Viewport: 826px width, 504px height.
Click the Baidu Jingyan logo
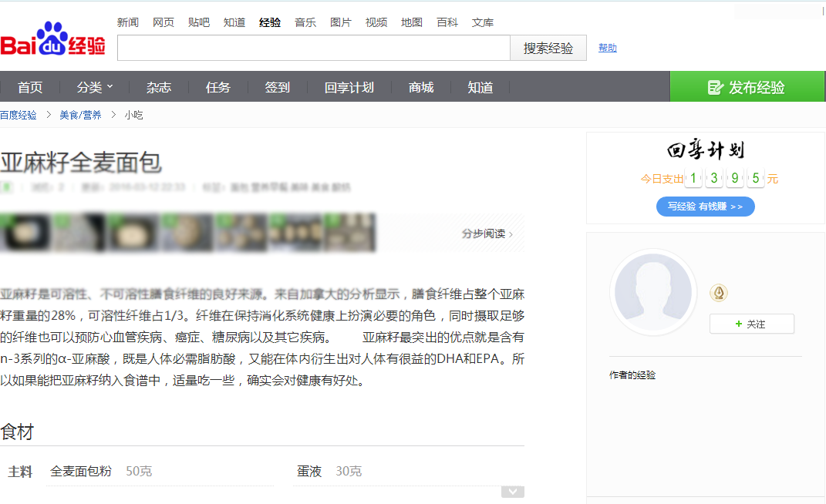[x=52, y=40]
